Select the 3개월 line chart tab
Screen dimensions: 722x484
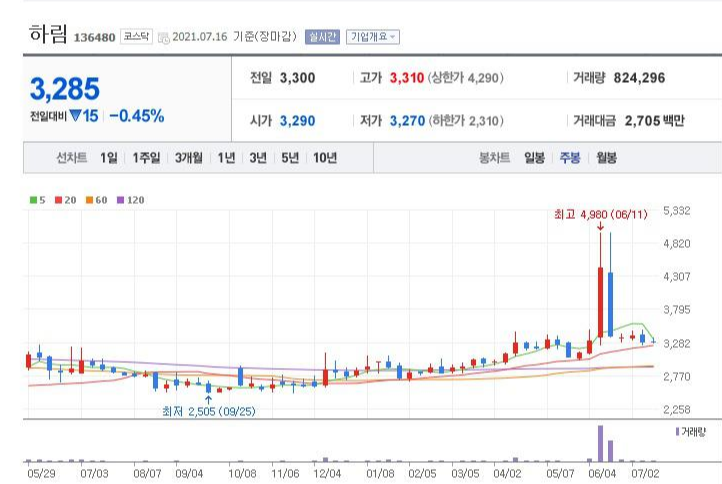pos(189,158)
